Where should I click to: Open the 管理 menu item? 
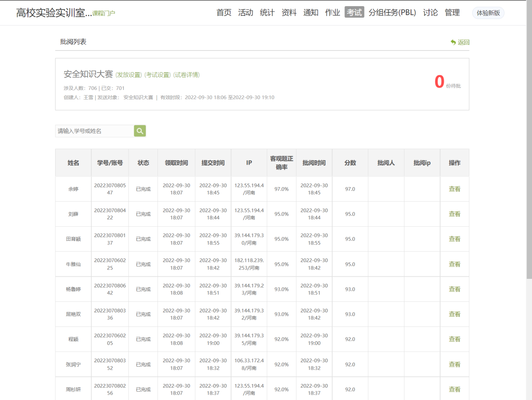(x=452, y=13)
